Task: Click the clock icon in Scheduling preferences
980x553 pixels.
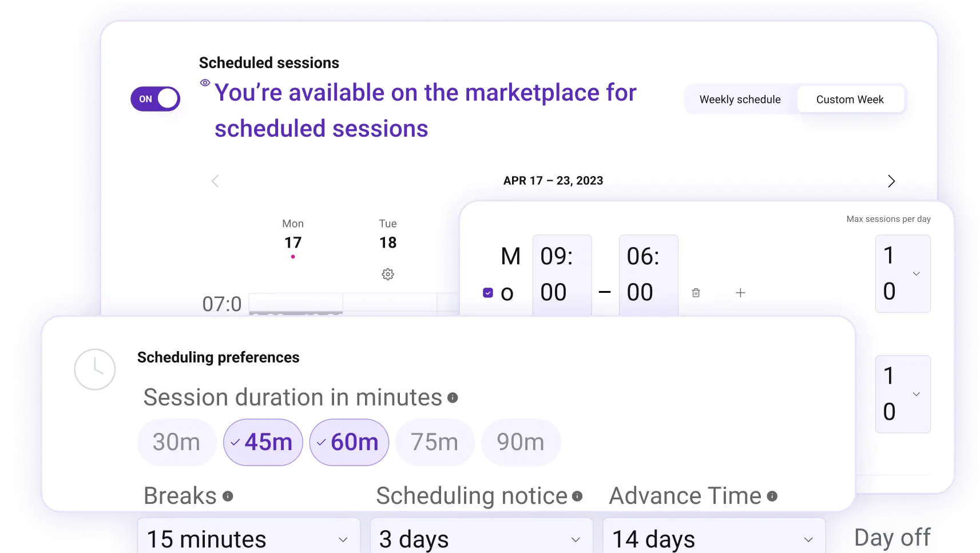Action: [95, 369]
